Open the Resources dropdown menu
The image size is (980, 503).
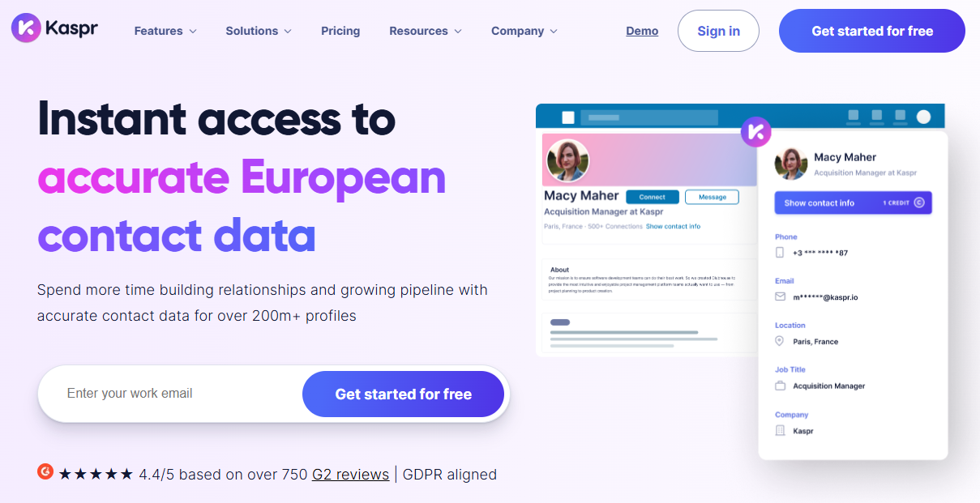pyautogui.click(x=426, y=31)
